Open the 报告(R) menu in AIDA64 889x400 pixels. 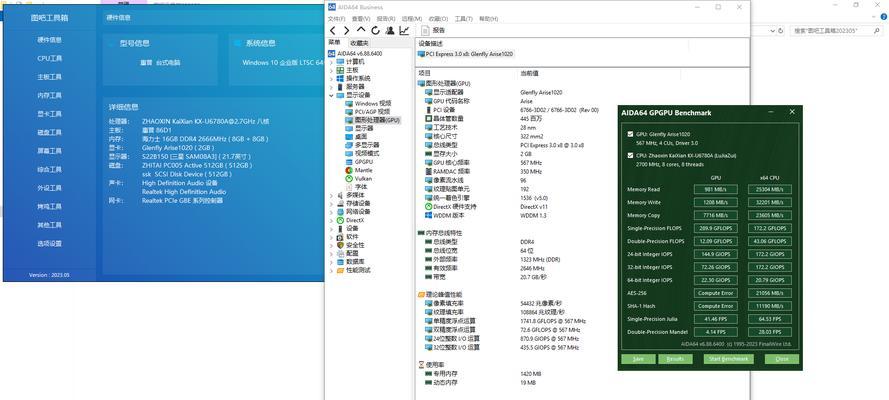(x=386, y=19)
